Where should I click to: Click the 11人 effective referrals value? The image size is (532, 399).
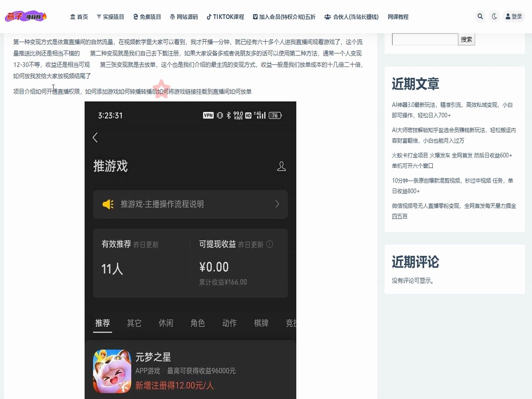click(x=112, y=269)
